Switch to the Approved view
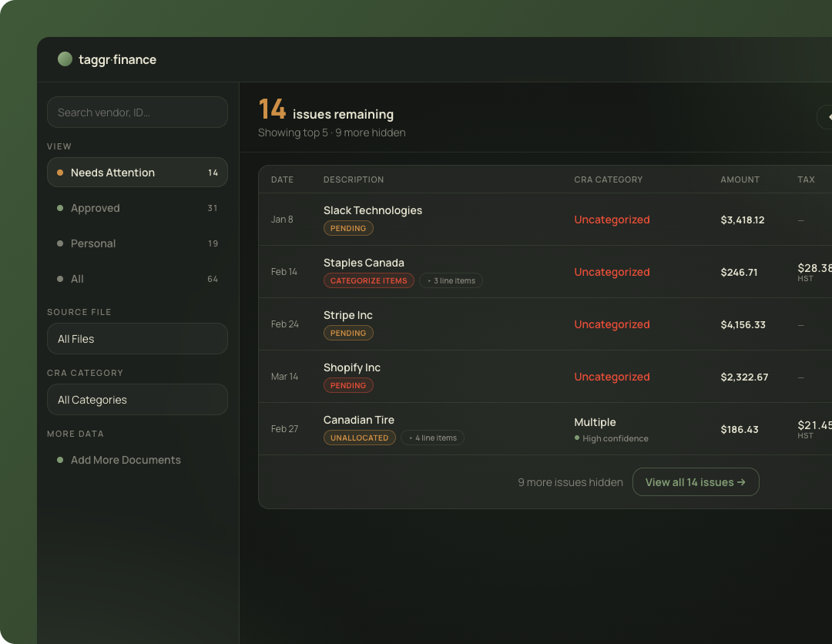Image resolution: width=832 pixels, height=644 pixels. [137, 208]
